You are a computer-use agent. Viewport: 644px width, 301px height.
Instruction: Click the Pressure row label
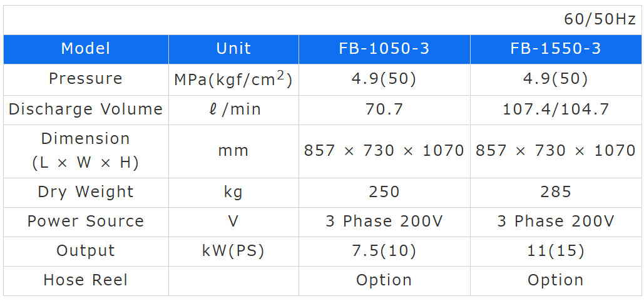click(x=86, y=79)
